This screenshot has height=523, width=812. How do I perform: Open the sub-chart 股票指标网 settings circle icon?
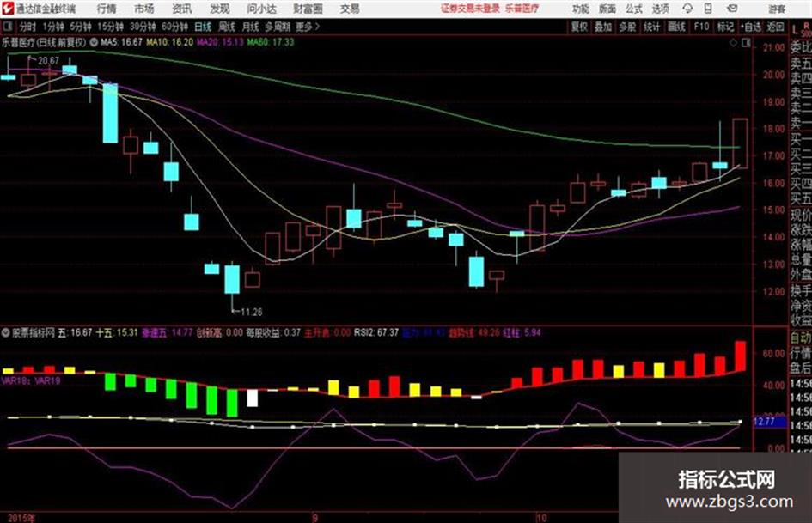pyautogui.click(x=6, y=332)
